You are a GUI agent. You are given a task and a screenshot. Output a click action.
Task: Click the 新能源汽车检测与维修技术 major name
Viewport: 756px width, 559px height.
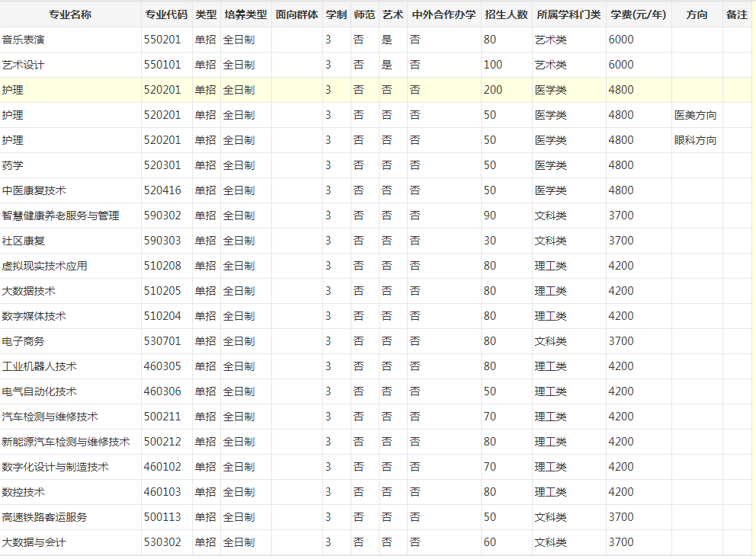66,442
